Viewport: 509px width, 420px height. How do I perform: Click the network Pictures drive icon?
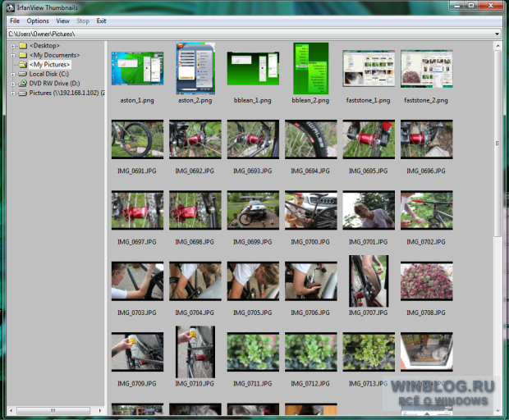(x=23, y=93)
